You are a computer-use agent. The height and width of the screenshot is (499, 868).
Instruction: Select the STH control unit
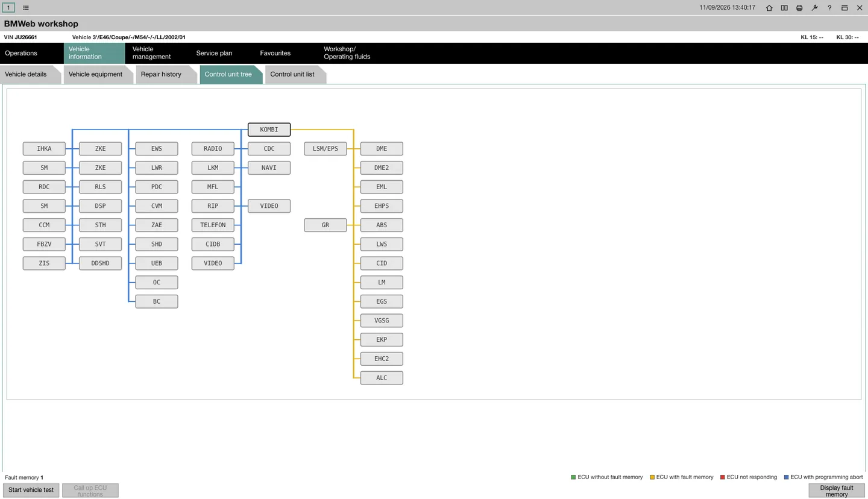coord(100,225)
